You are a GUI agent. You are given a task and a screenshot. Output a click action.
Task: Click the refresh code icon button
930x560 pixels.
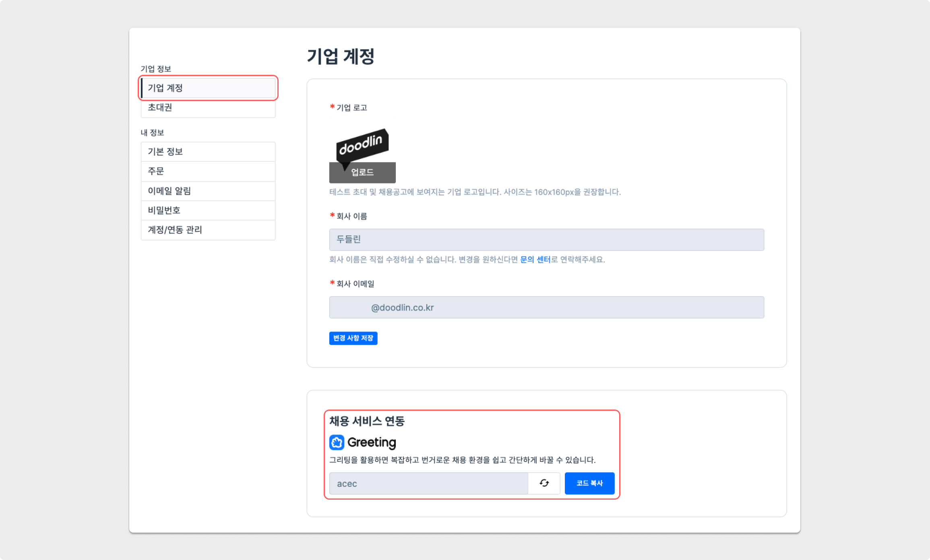tap(544, 483)
